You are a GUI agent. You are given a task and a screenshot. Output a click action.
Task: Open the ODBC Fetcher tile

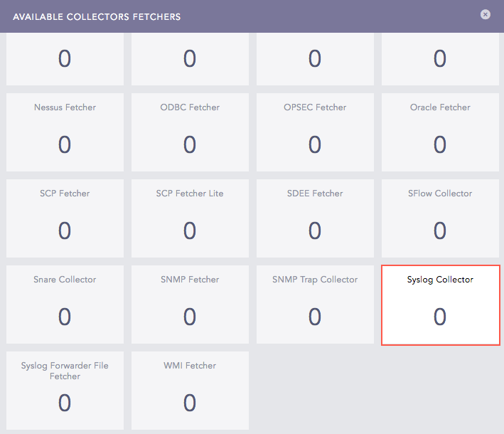click(190, 132)
